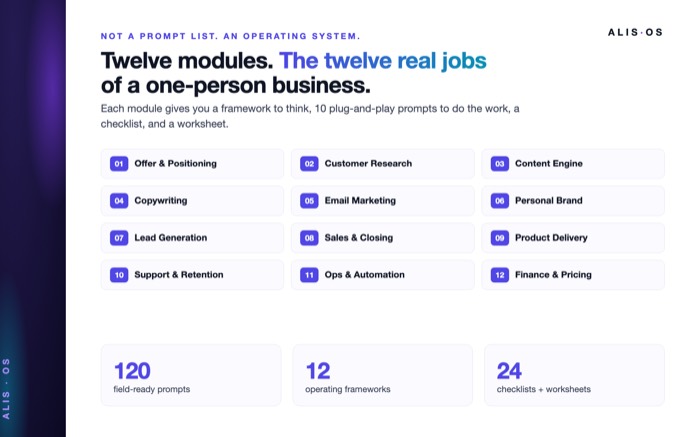Click the 06 badge beside Personal Brand
This screenshot has height=437, width=700.
tap(500, 201)
